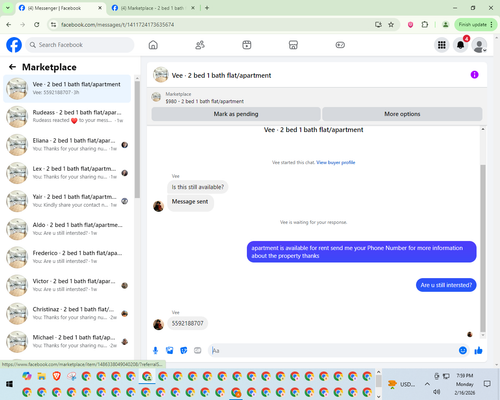Show hidden system tray icons chevron
Viewport: 500px width, 400px height.
point(427,384)
